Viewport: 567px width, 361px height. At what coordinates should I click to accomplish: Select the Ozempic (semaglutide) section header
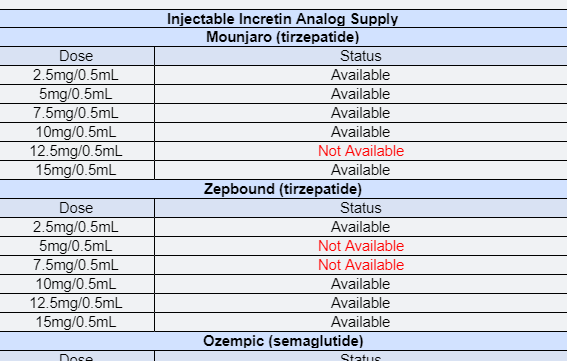point(283,341)
